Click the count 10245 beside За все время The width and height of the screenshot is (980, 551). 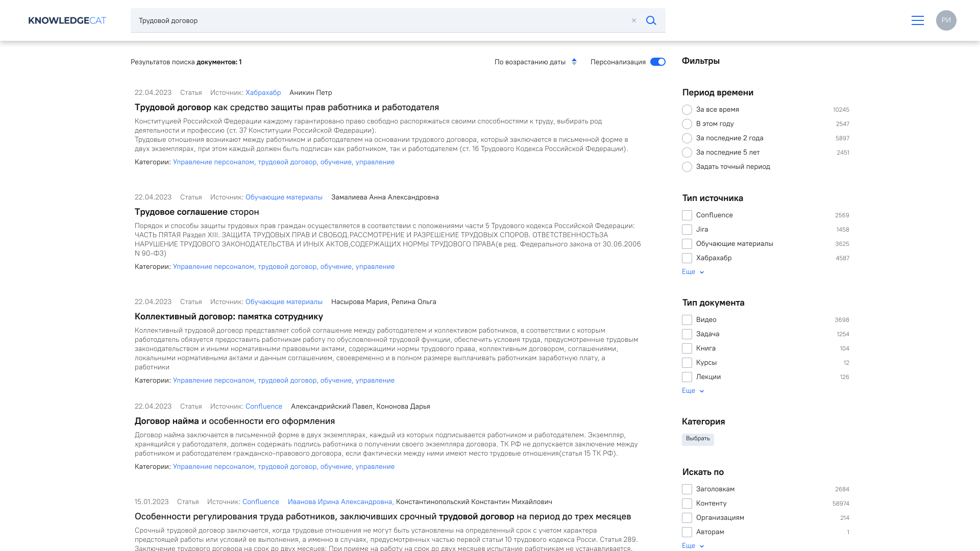(x=841, y=110)
